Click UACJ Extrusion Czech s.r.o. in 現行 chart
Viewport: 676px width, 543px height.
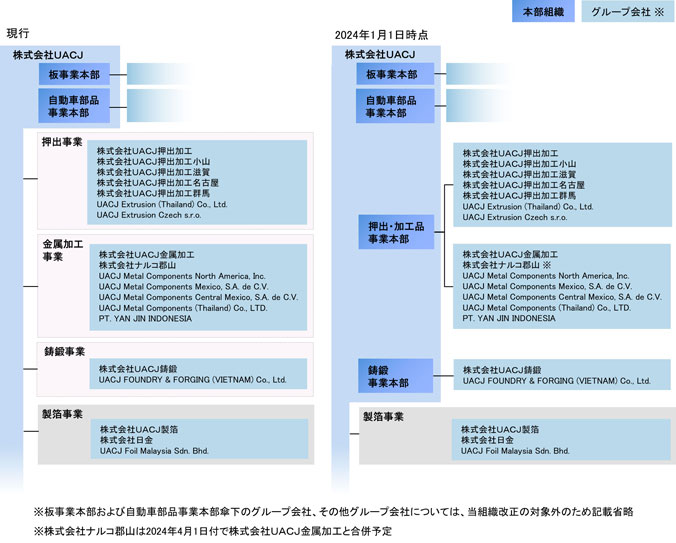(149, 216)
